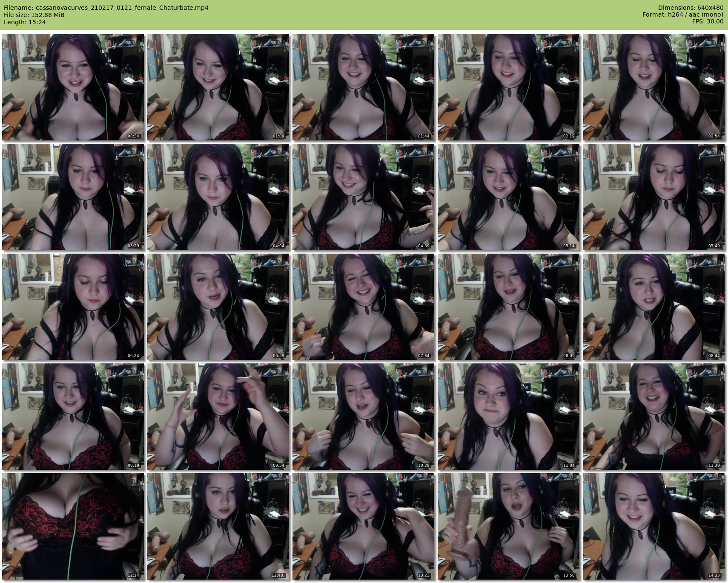The image size is (728, 583).
Task: Pick the 09:54 video frame
Action: (218, 417)
